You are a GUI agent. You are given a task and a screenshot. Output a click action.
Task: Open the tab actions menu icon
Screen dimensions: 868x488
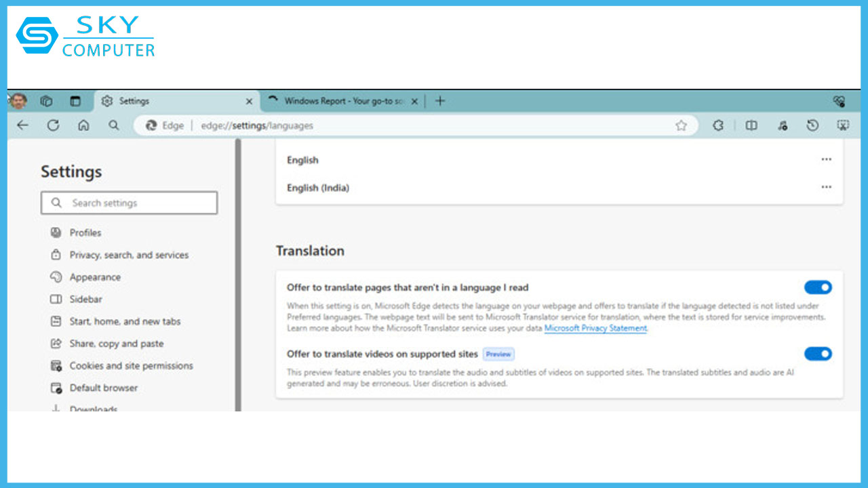[75, 101]
